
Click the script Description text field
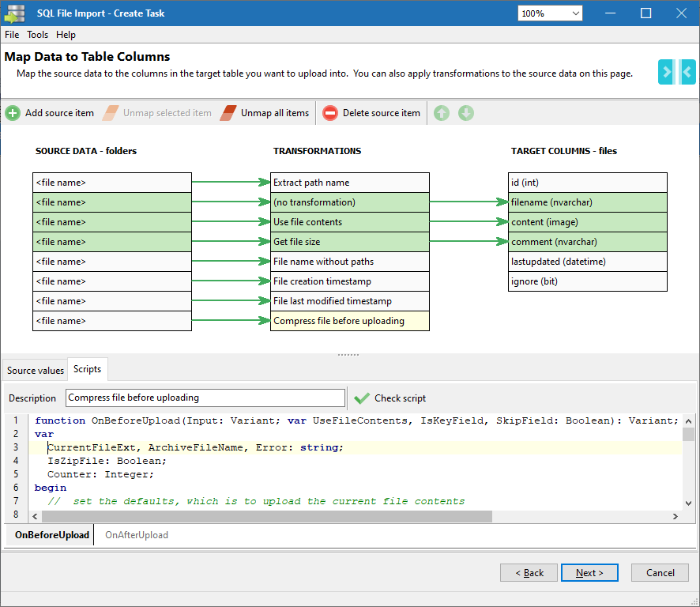[x=205, y=398]
